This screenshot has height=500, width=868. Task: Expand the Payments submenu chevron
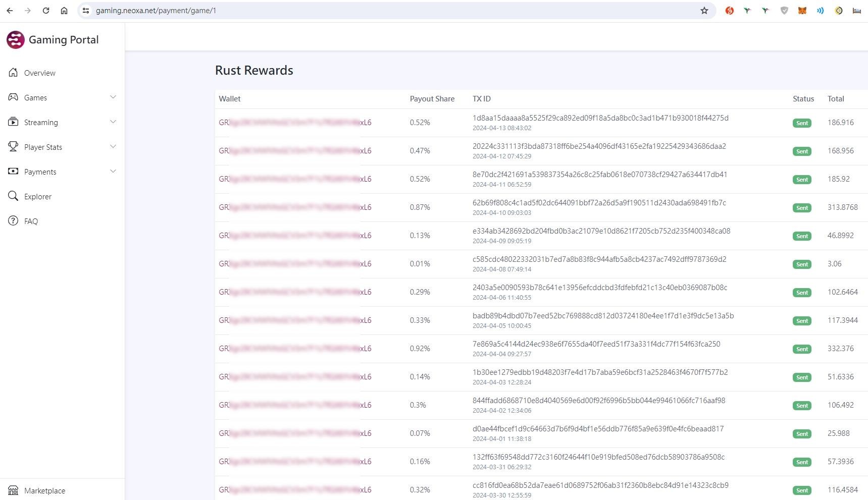click(113, 171)
